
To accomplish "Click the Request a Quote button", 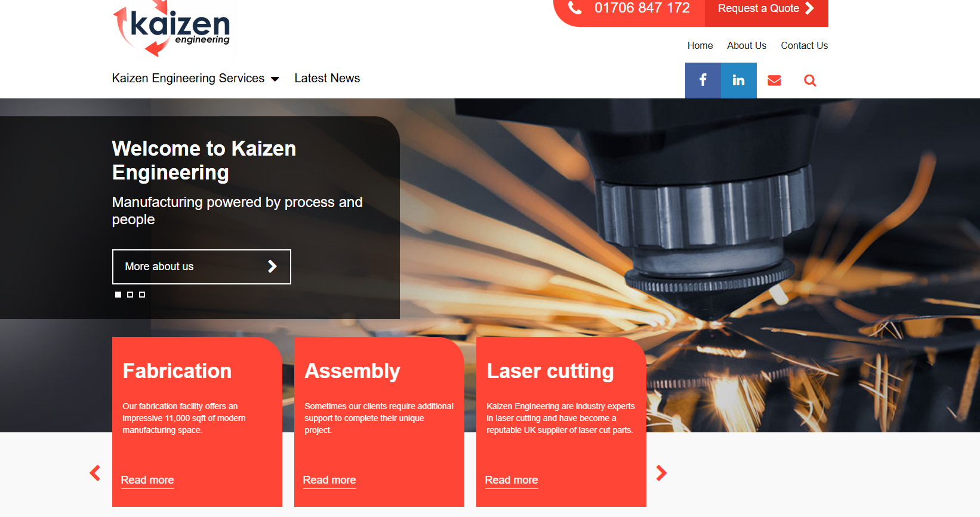I will tap(766, 9).
